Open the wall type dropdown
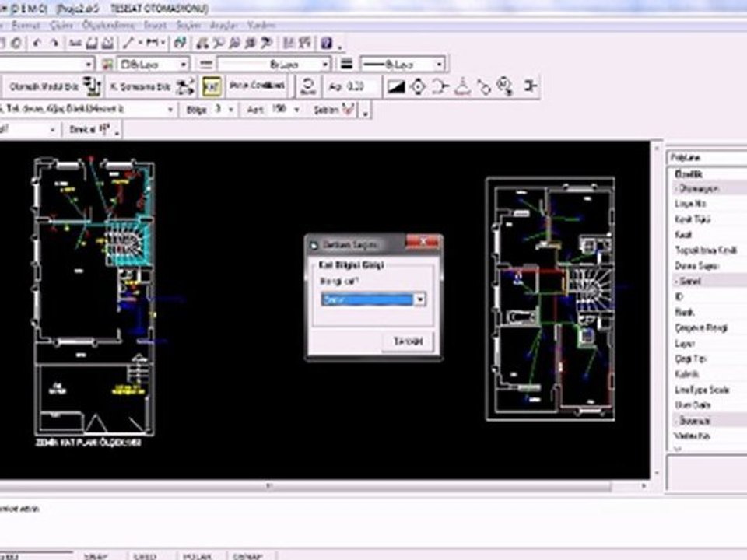The width and height of the screenshot is (747, 560). click(170, 110)
